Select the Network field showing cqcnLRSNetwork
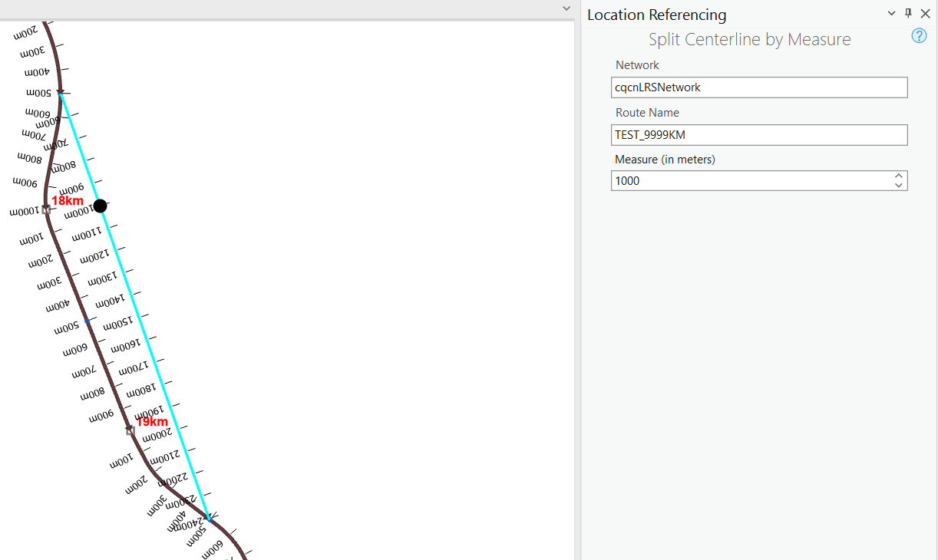 click(759, 87)
